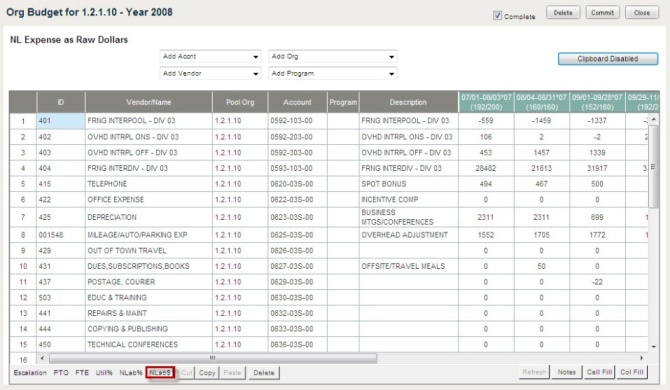Click the vertical scrollbar thumb
Viewport: 670px width, 390px height.
pos(653,167)
